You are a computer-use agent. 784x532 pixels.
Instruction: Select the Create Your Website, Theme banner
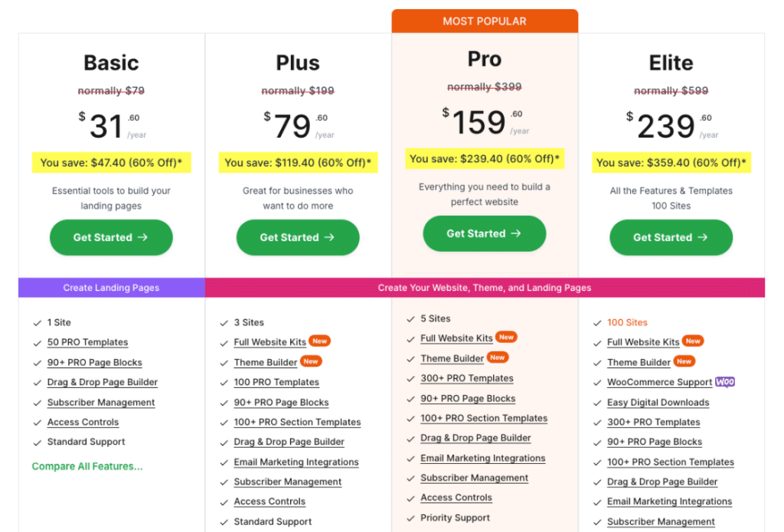coord(485,288)
